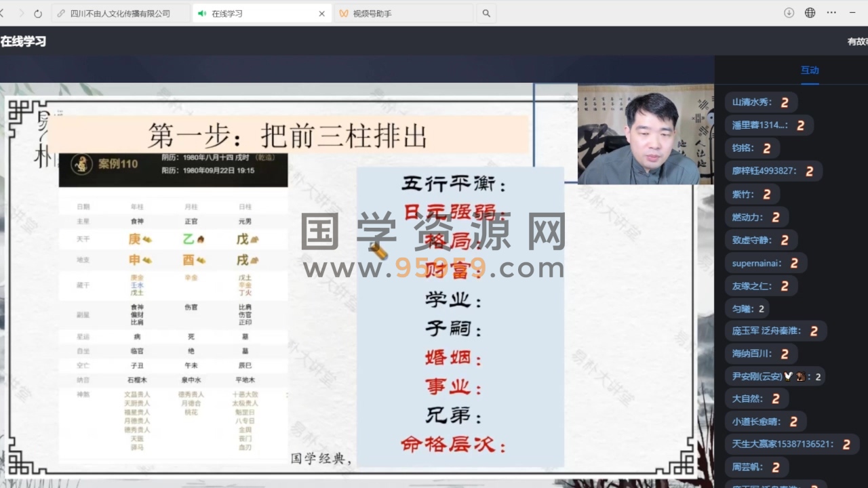The image size is (868, 488).
Task: Click the link icon on 四川不由人文化传播有限公司 tab
Action: click(x=62, y=14)
